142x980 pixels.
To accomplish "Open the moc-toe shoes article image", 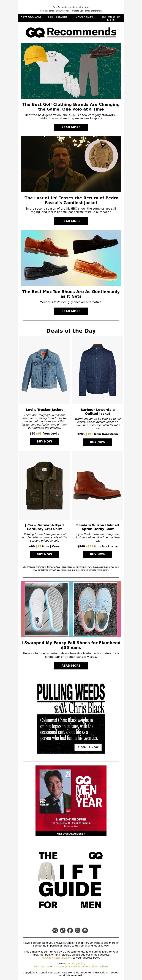I will (71, 258).
